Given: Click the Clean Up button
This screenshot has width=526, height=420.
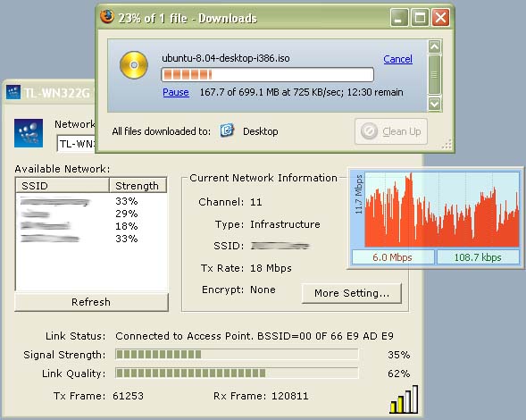Looking at the screenshot, I should [x=391, y=131].
